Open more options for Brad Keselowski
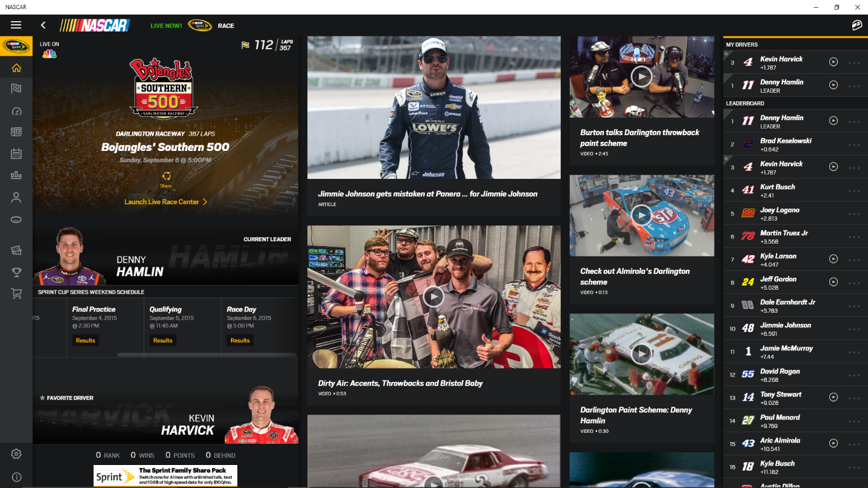Image resolution: width=868 pixels, height=488 pixels. pyautogui.click(x=855, y=145)
